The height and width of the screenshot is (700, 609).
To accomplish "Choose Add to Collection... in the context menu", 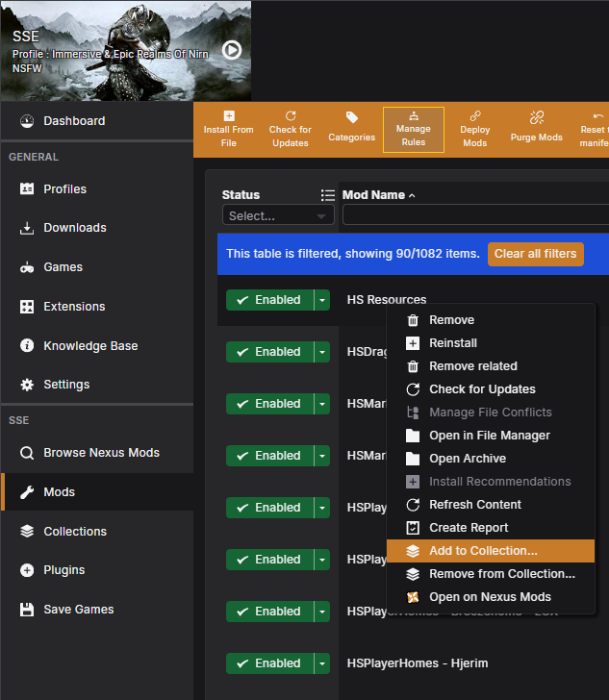I will coord(482,551).
